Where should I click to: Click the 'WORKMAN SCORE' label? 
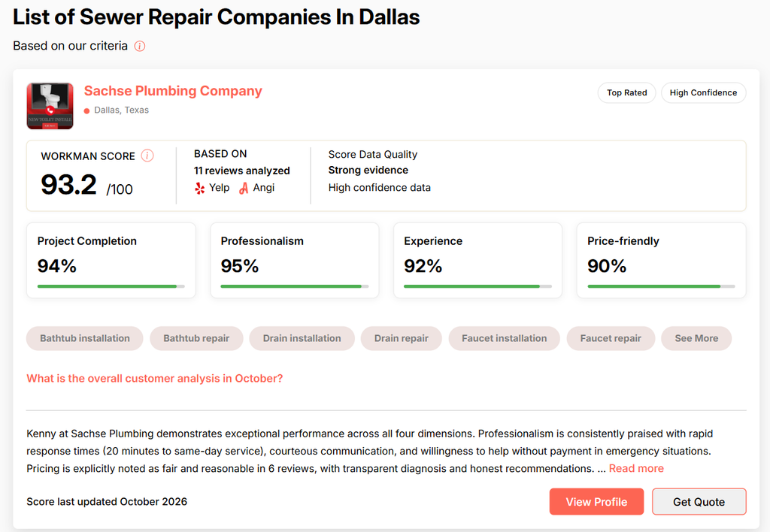click(x=88, y=156)
